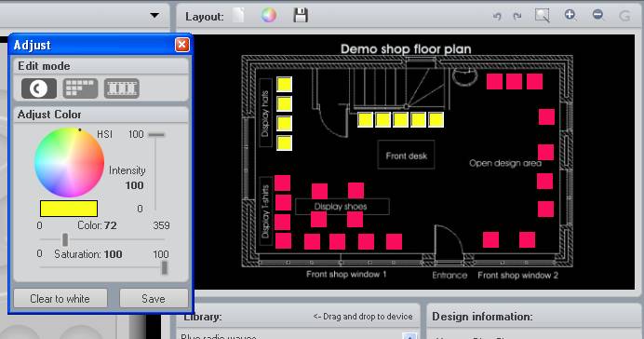Save layout with the floppy disk icon
The image size is (644, 339).
coord(301,16)
